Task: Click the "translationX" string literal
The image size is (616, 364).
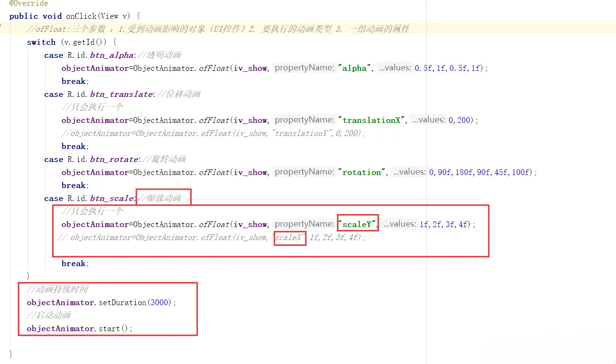Action: click(x=372, y=121)
